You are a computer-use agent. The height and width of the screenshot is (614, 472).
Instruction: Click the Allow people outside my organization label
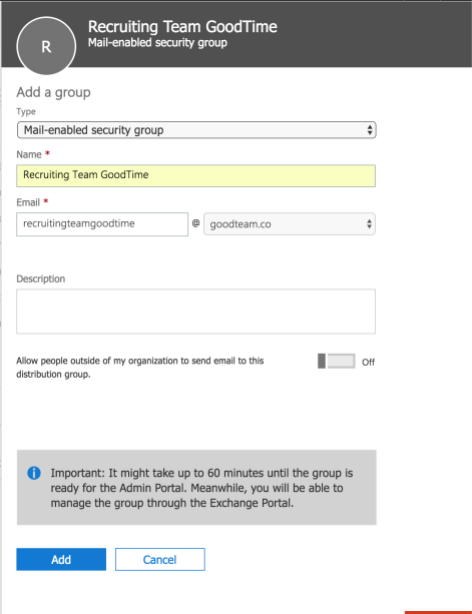[x=140, y=367]
